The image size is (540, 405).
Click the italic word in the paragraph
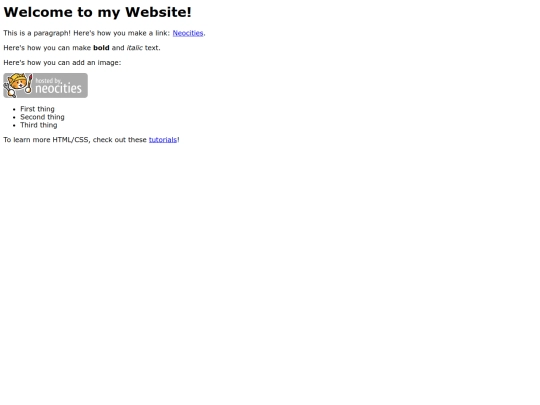[134, 48]
